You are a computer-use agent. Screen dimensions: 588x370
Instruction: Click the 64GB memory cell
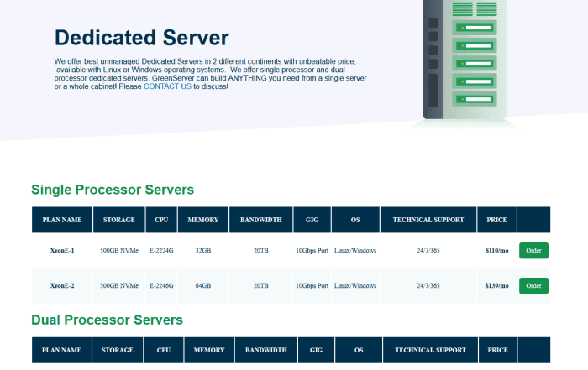(x=202, y=285)
